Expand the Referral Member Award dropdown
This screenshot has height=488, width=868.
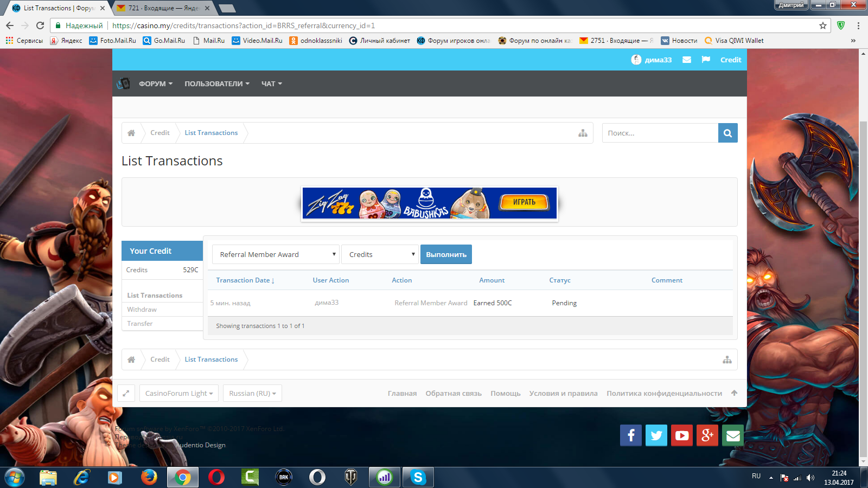pos(276,254)
